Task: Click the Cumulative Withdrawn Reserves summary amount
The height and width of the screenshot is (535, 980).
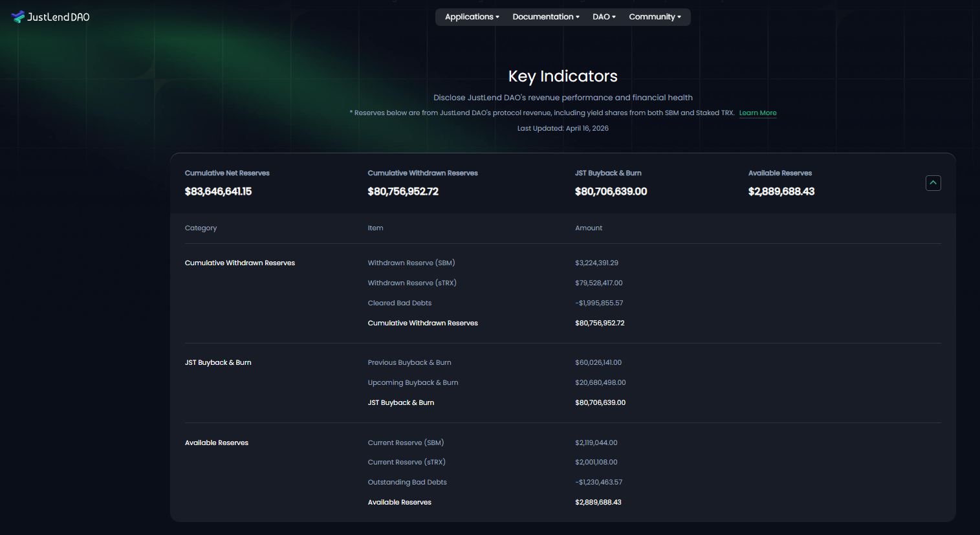Action: click(x=403, y=191)
